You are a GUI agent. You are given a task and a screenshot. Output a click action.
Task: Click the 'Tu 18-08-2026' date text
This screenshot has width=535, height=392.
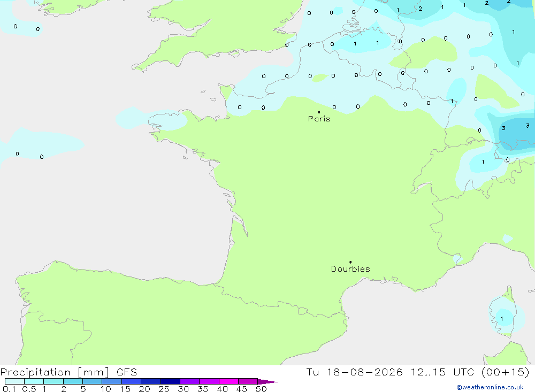354,372
